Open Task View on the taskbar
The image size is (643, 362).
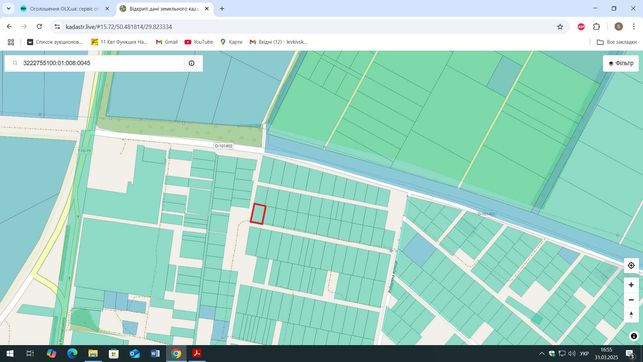click(30, 353)
